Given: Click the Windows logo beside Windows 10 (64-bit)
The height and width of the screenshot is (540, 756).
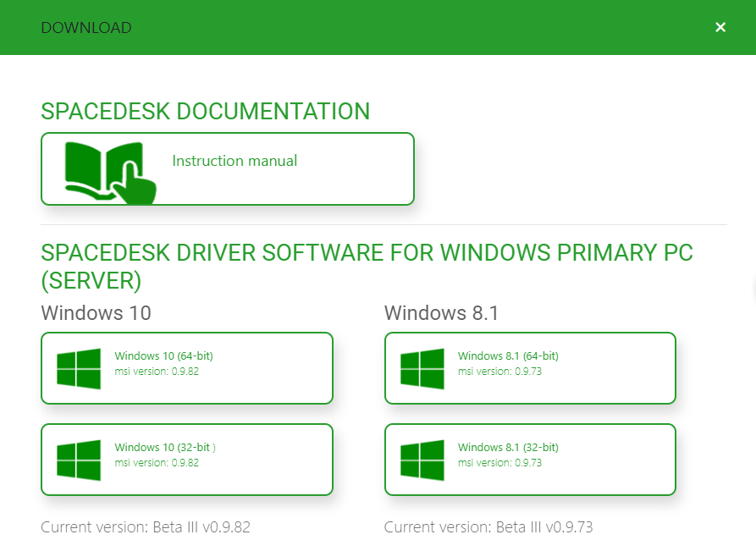Looking at the screenshot, I should [x=79, y=369].
